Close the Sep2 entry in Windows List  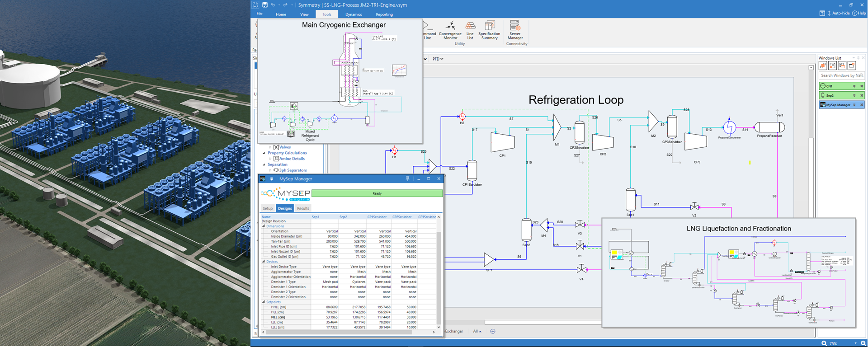[x=861, y=95]
